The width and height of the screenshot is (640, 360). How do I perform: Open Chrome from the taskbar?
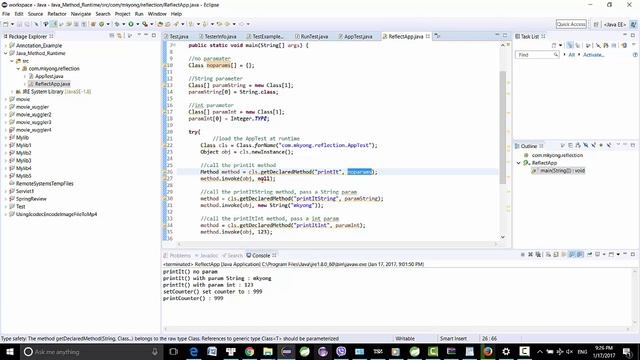249,351
